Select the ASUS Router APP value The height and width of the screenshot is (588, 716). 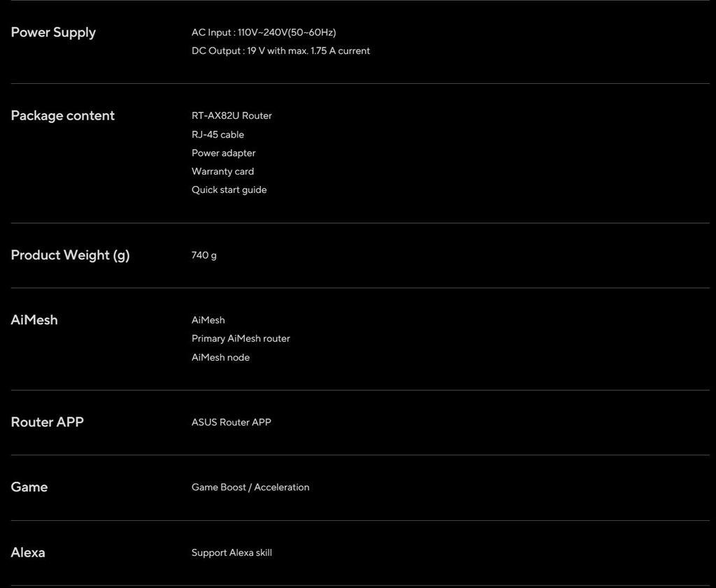(x=231, y=422)
